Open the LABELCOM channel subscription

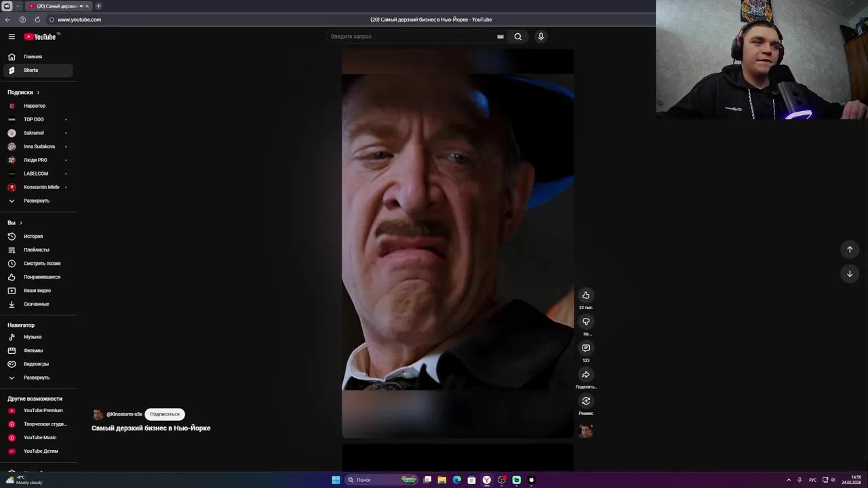(x=38, y=174)
